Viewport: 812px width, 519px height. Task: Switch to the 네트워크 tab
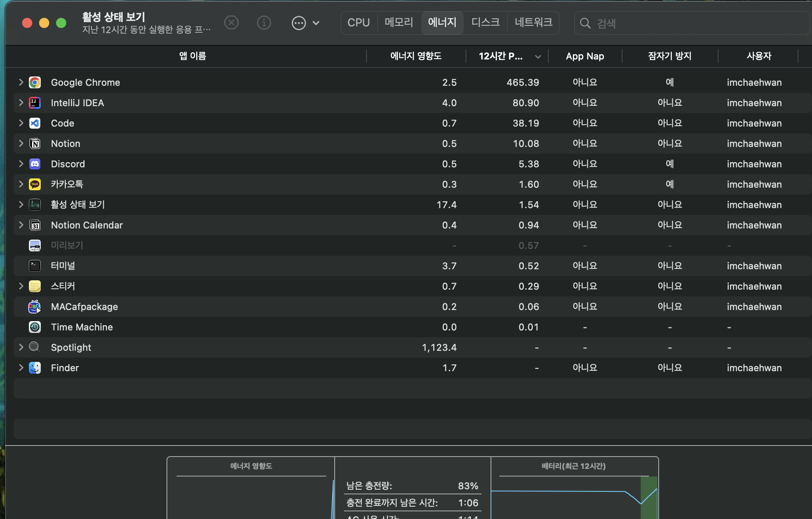pyautogui.click(x=533, y=23)
